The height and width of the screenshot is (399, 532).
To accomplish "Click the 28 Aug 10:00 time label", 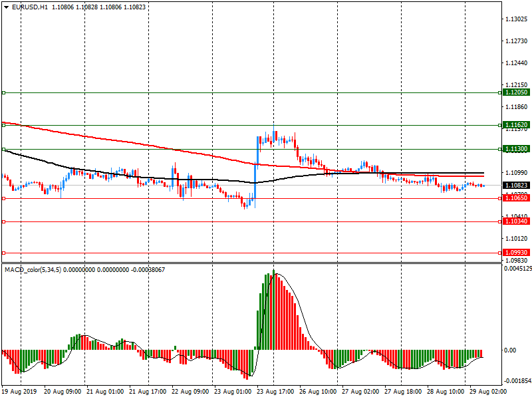I will point(446,392).
